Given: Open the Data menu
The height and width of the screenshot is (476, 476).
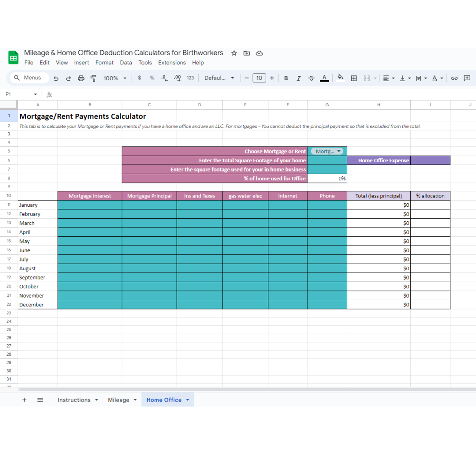Looking at the screenshot, I should (x=126, y=63).
